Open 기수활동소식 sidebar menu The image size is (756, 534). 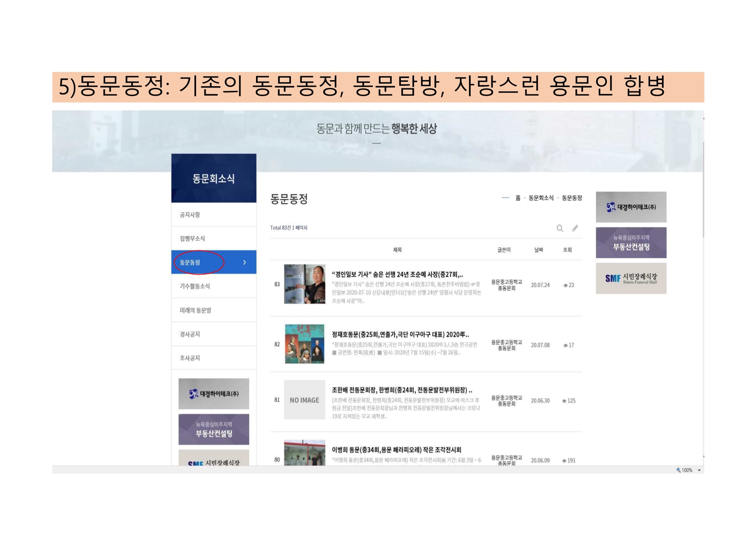[x=214, y=286]
